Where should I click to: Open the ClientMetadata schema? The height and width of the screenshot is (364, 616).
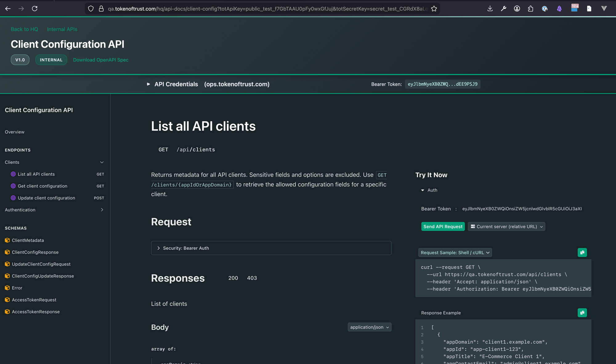pos(28,240)
